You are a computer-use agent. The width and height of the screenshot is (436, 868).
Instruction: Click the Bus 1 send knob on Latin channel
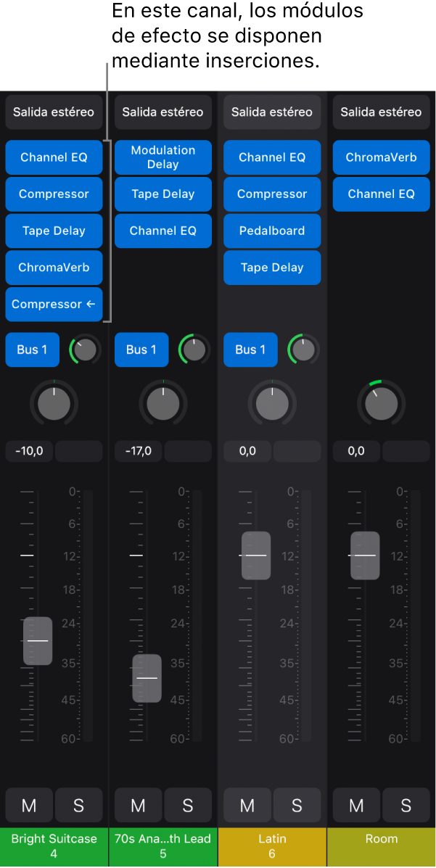tap(303, 350)
